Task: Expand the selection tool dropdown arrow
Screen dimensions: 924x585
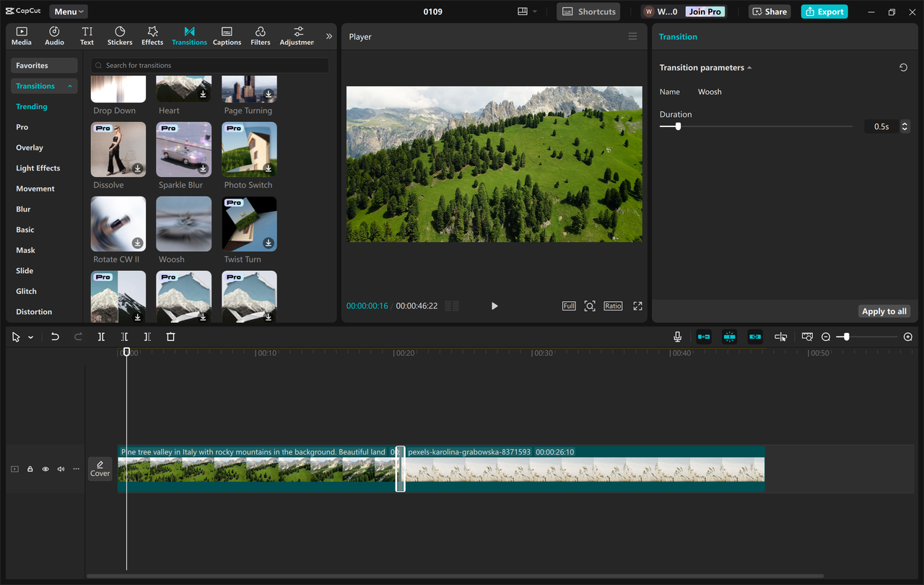Action: 30,337
